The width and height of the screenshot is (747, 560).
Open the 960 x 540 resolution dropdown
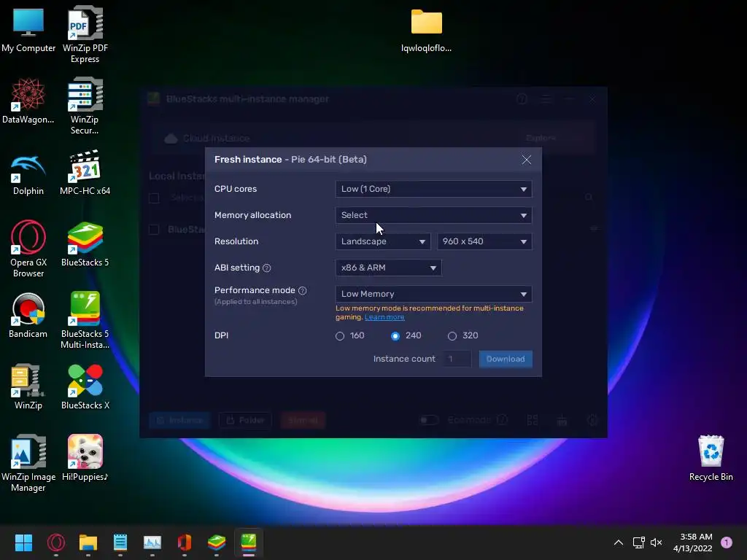point(484,241)
